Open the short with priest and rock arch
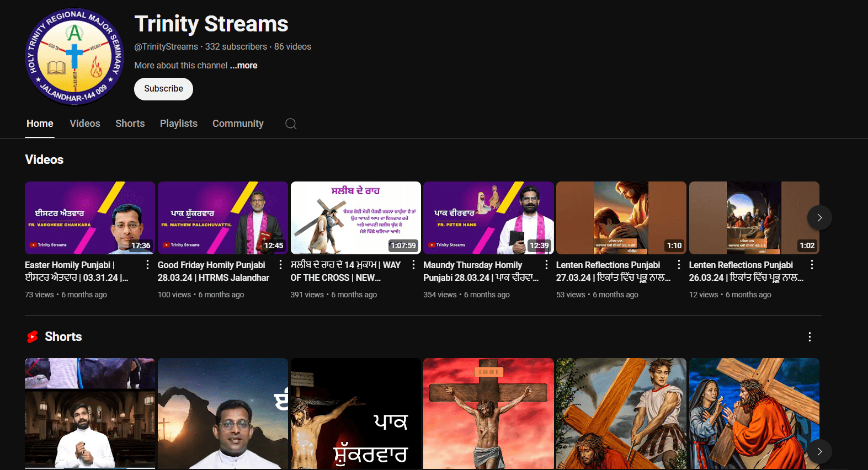Viewport: 868px width, 470px height. [223, 414]
